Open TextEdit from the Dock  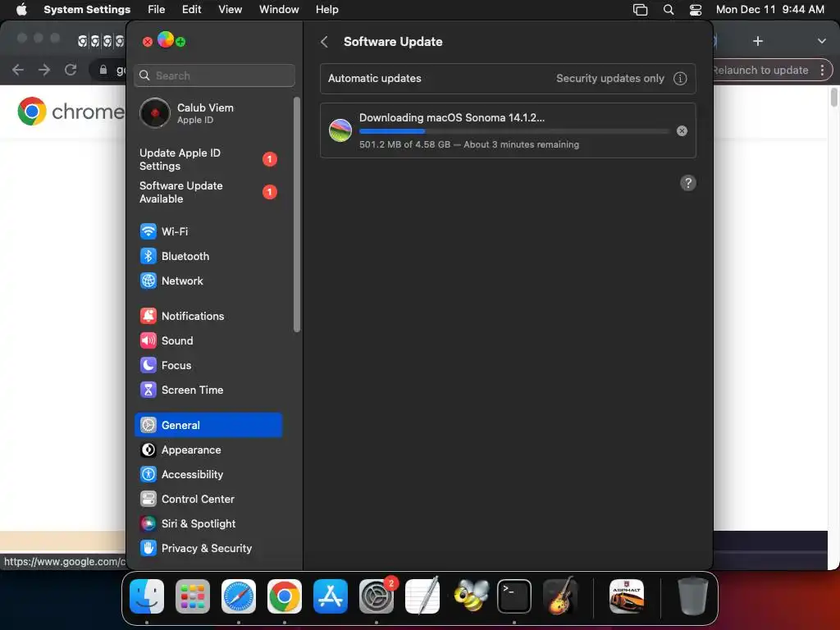422,596
